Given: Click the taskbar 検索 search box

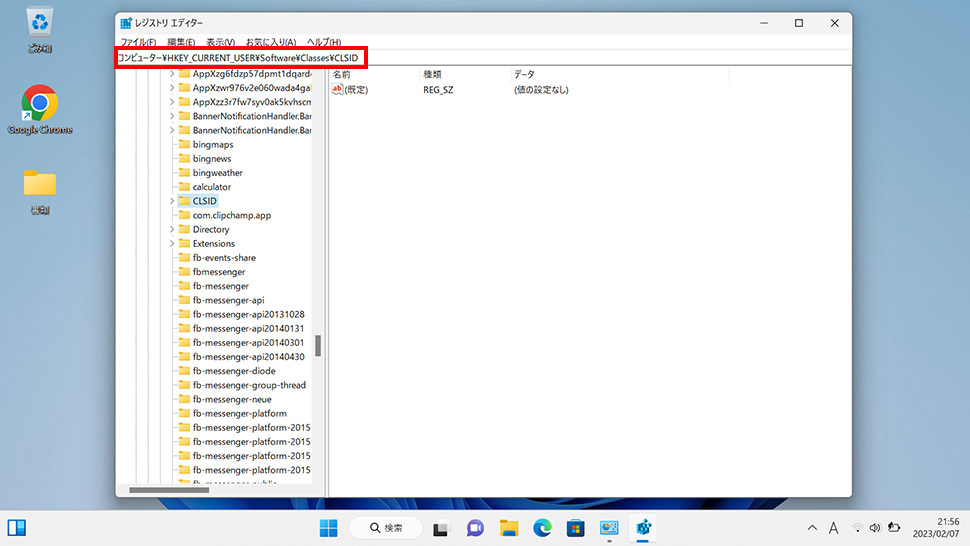Looking at the screenshot, I should 387,528.
